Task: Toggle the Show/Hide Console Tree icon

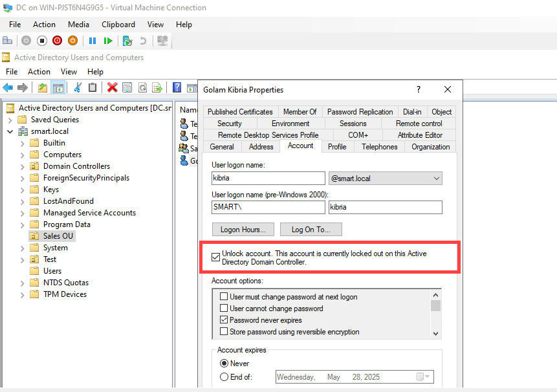Action: coord(58,87)
